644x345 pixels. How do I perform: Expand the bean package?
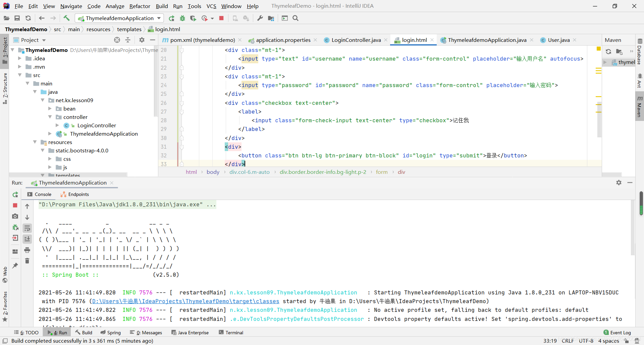coord(50,109)
